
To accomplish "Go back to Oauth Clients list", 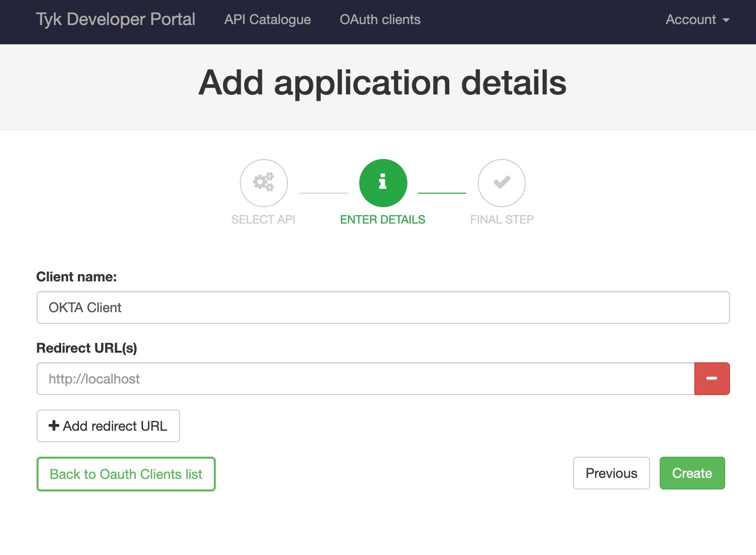I will (126, 474).
